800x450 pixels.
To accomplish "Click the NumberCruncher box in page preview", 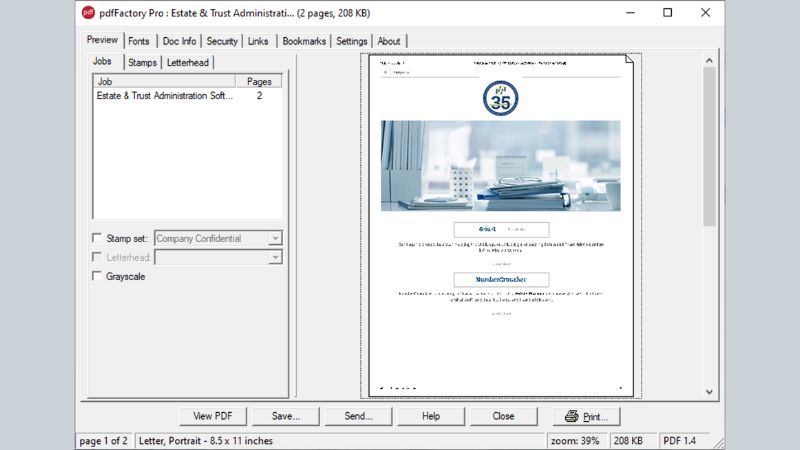I will [x=501, y=280].
